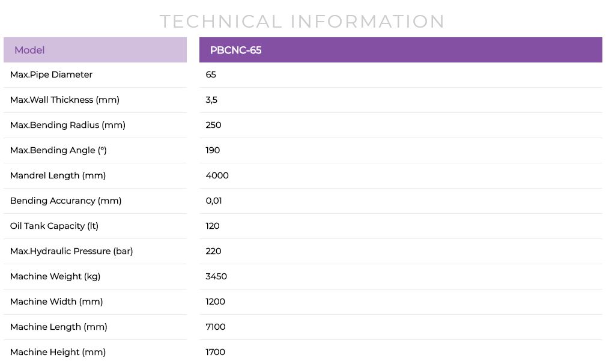Select the Mandrel Length (mm) label
Screen dimensions: 609x364
pos(58,175)
